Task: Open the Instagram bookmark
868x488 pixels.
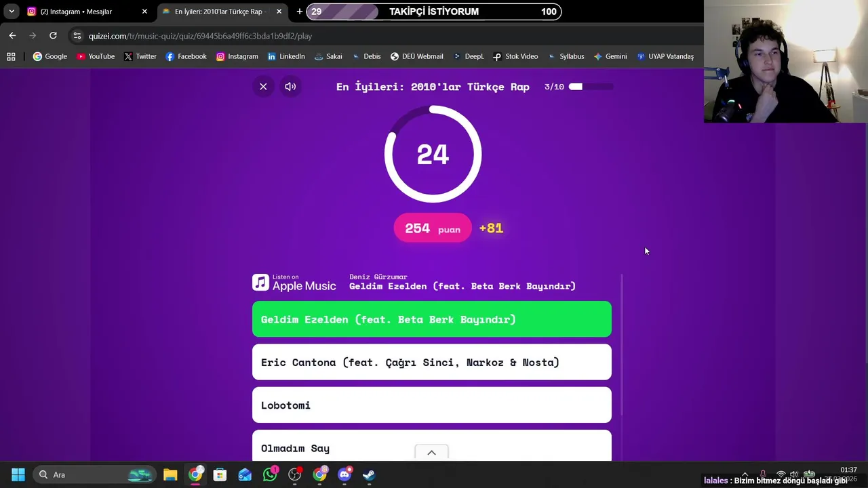Action: pos(237,56)
